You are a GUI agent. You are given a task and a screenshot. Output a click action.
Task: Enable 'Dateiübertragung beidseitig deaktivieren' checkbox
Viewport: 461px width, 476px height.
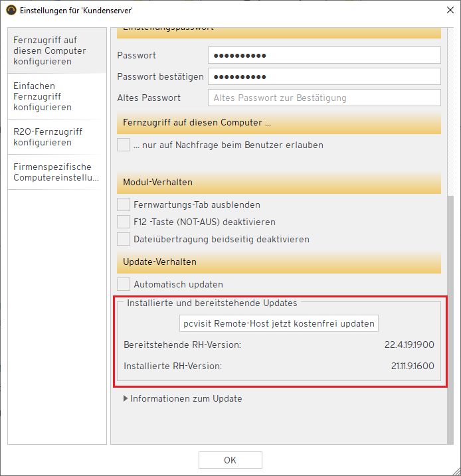coord(124,239)
